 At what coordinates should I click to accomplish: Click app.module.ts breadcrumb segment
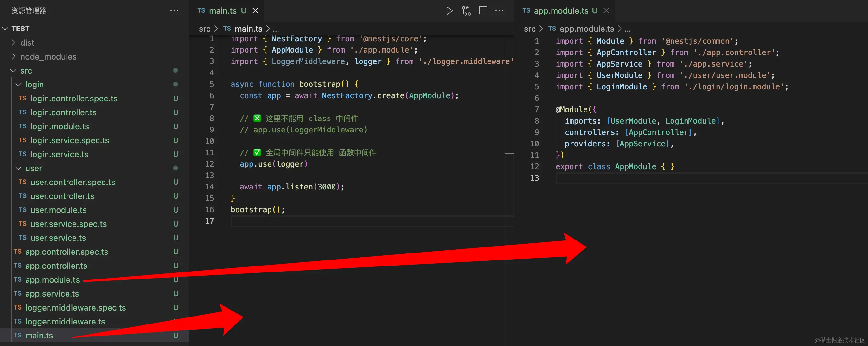coord(586,29)
